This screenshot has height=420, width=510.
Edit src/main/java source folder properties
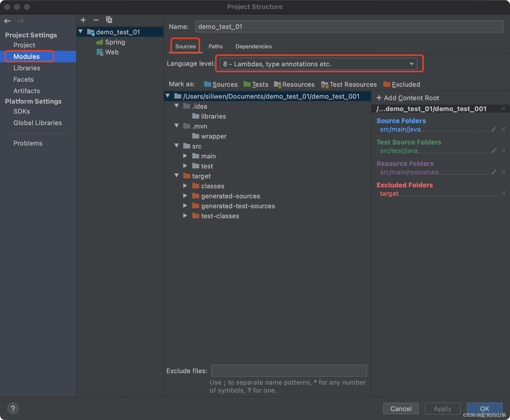coord(494,129)
